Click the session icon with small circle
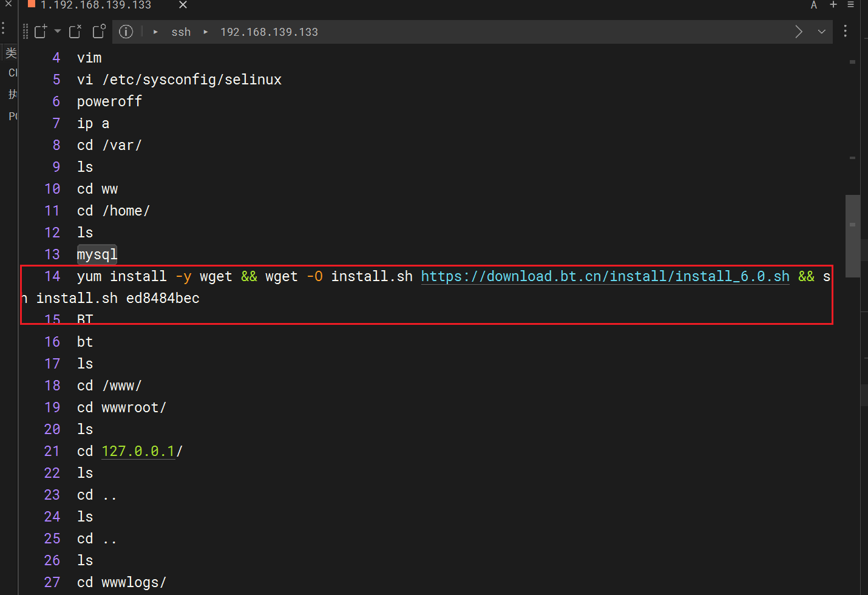This screenshot has width=868, height=595. 99,32
